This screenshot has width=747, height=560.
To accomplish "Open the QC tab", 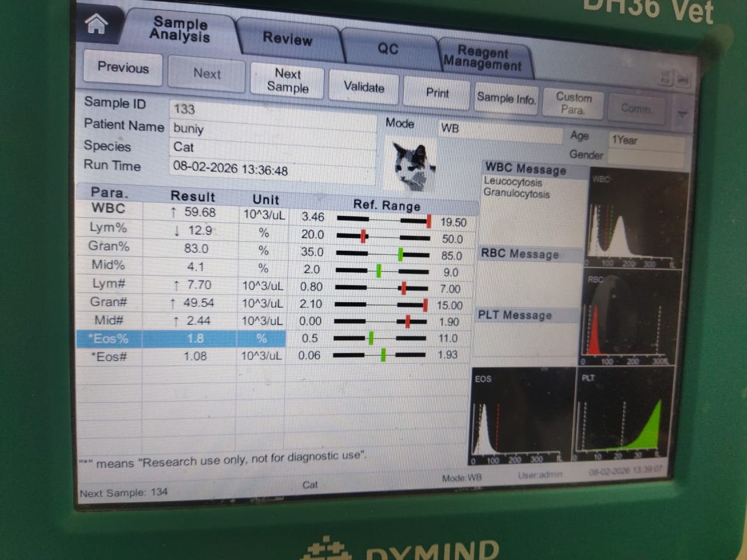I will click(x=388, y=48).
